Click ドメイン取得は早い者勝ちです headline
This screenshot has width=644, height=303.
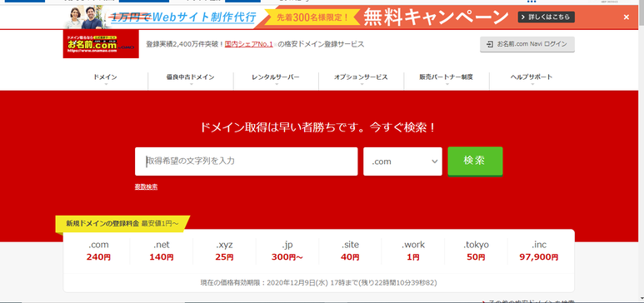(x=318, y=127)
